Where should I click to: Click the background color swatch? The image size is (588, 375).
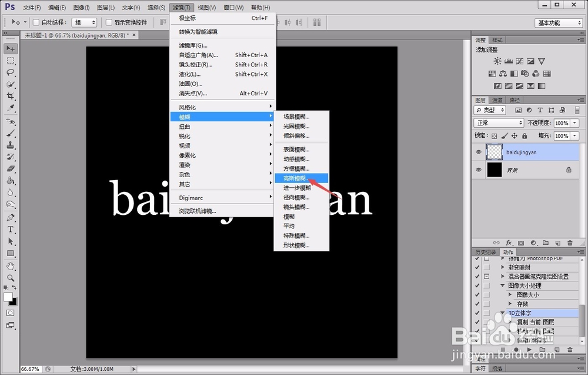click(14, 302)
